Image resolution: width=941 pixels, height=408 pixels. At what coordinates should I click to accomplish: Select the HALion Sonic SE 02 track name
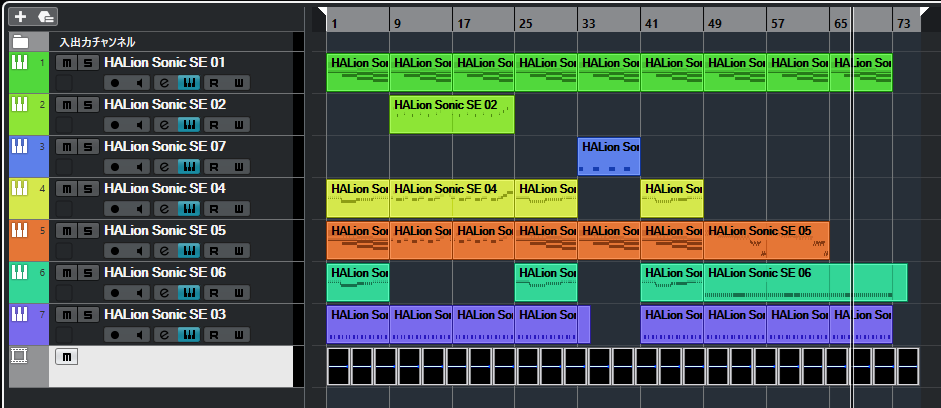pos(165,104)
